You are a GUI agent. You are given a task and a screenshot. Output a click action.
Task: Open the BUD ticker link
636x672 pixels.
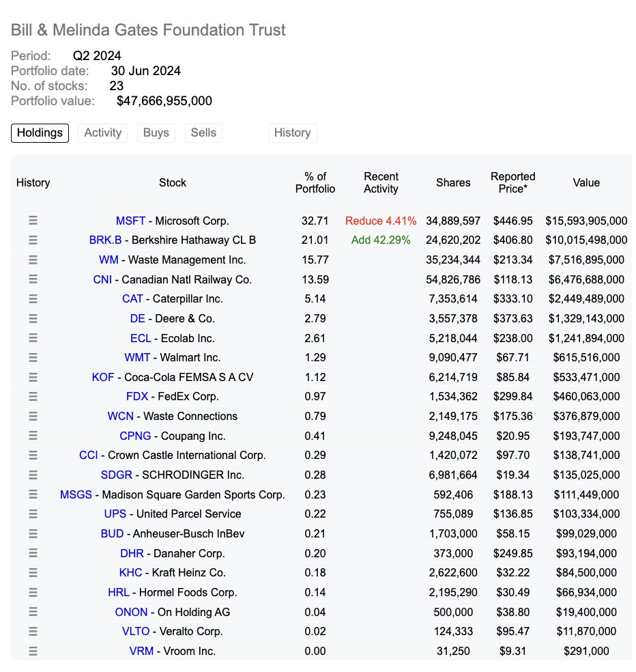point(112,533)
